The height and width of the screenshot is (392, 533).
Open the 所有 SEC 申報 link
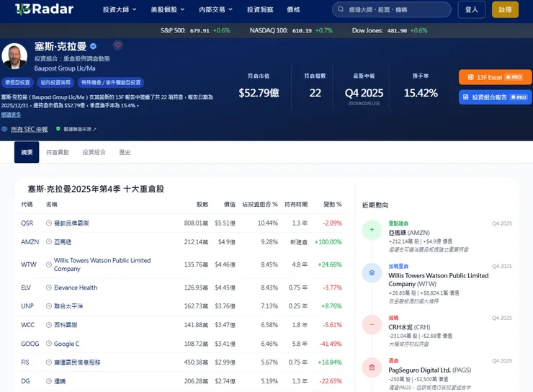pyautogui.click(x=30, y=129)
